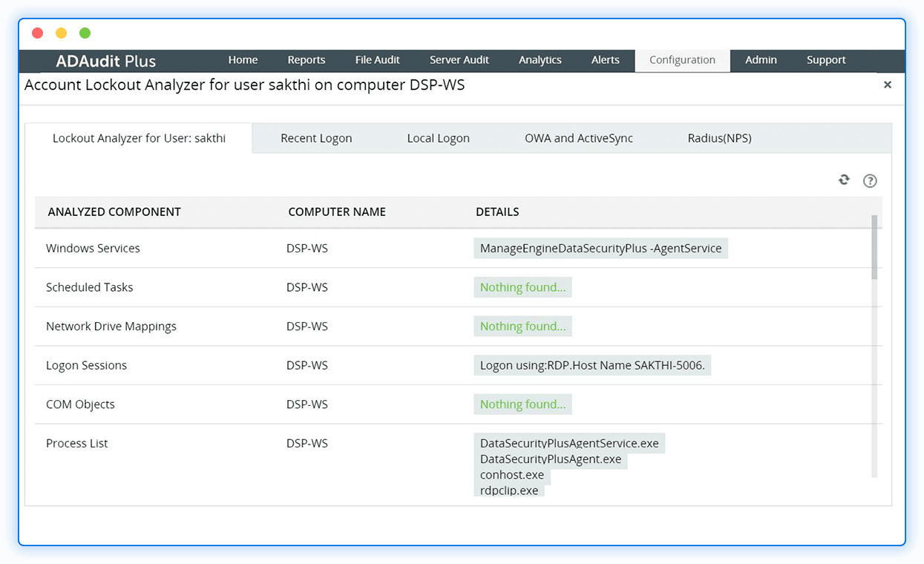This screenshot has width=924, height=564.
Task: Go to the Analytics section
Action: [x=540, y=60]
